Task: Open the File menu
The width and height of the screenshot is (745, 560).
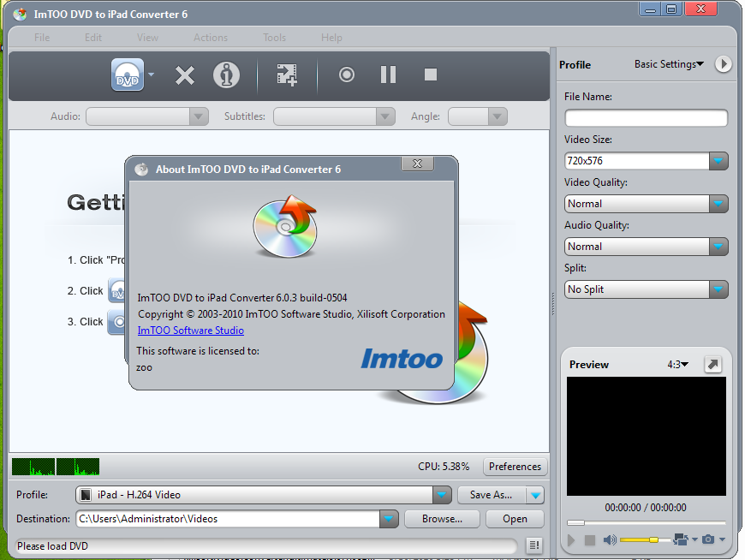Action: [42, 38]
